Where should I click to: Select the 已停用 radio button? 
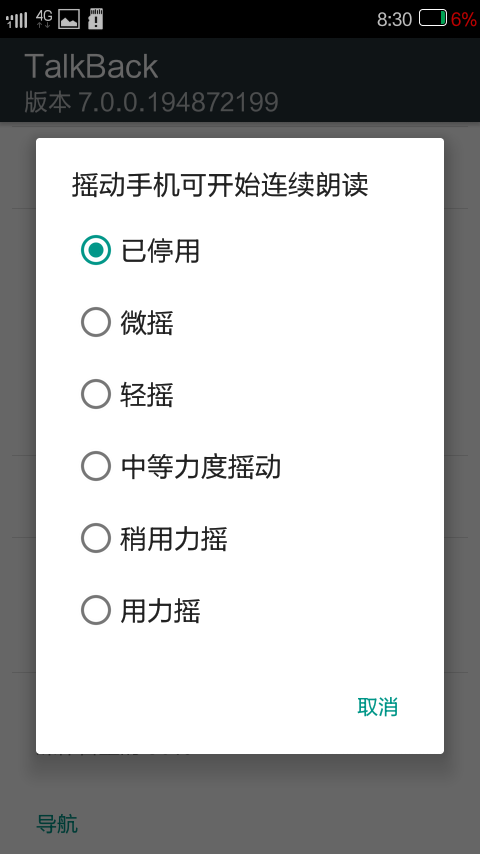point(96,250)
